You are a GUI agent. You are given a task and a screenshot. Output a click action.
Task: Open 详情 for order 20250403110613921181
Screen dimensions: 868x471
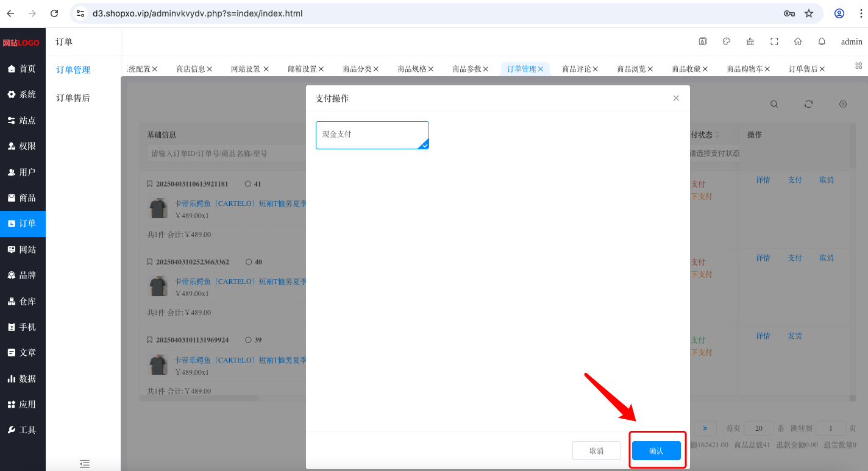click(763, 180)
